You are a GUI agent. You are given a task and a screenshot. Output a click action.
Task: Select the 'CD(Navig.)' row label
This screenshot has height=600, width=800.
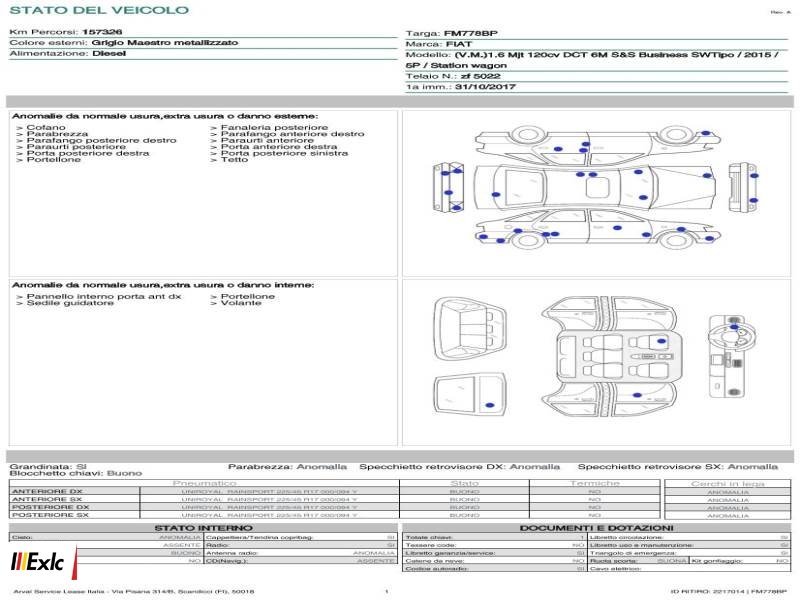(x=227, y=561)
